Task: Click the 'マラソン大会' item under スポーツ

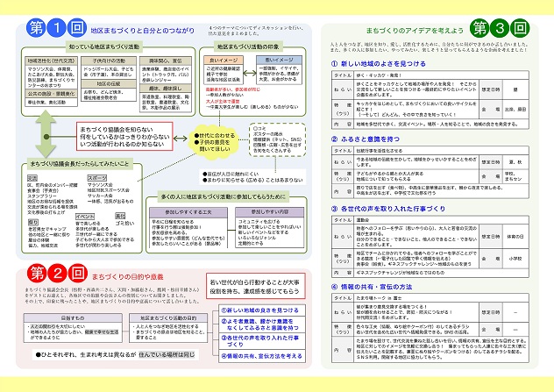Action: (x=100, y=185)
